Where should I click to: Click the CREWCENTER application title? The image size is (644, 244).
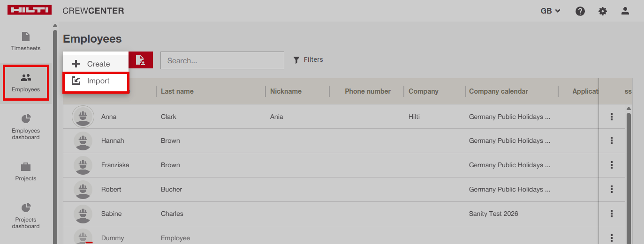pyautogui.click(x=93, y=11)
